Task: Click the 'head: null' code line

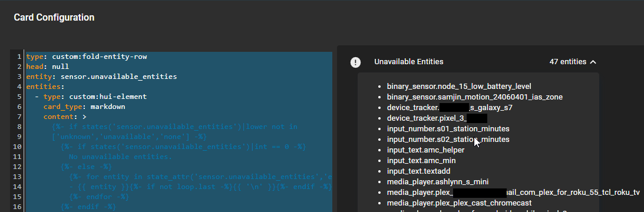Action: [48, 67]
